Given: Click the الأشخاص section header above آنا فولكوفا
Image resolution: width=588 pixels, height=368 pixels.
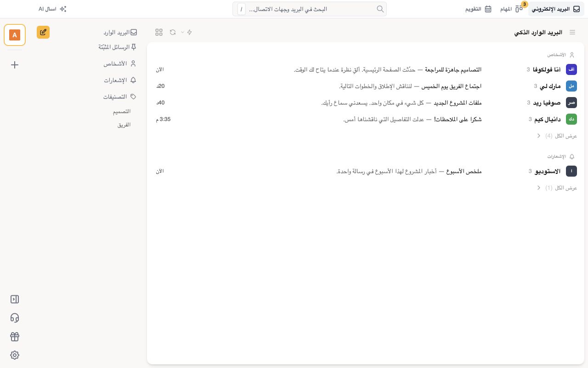Looking at the screenshot, I should (561, 55).
